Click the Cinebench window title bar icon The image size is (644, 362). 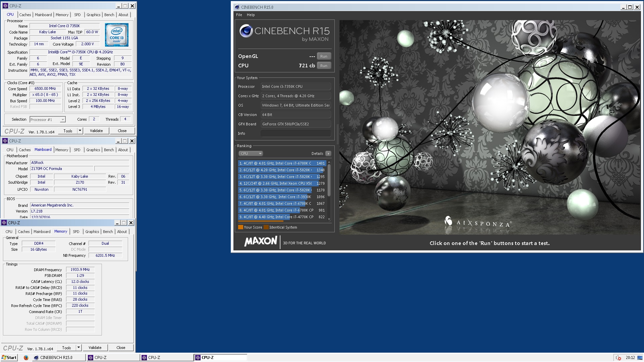(237, 7)
